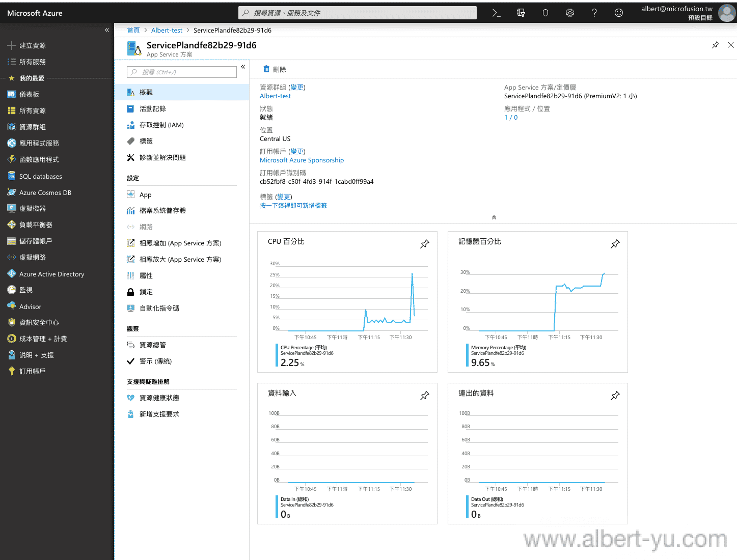Open feedback smiley icon
Image resolution: width=737 pixels, height=560 pixels.
619,13
